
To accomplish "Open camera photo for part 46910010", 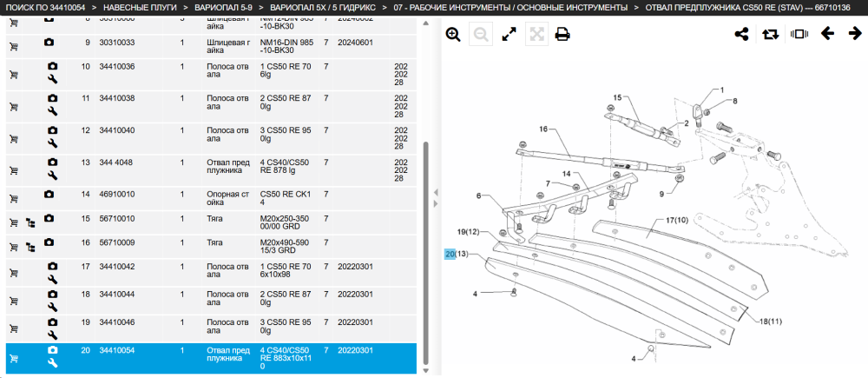I will point(49,194).
